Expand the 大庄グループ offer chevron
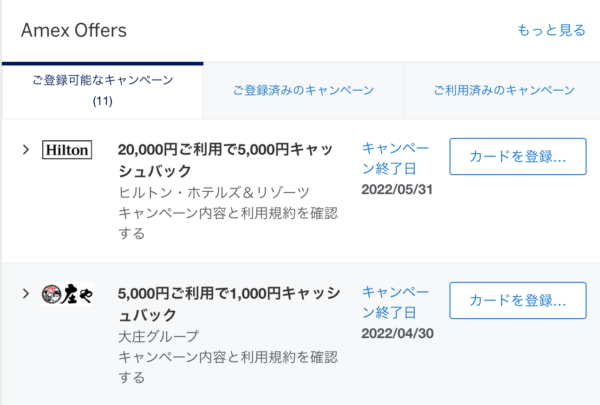 (26, 294)
